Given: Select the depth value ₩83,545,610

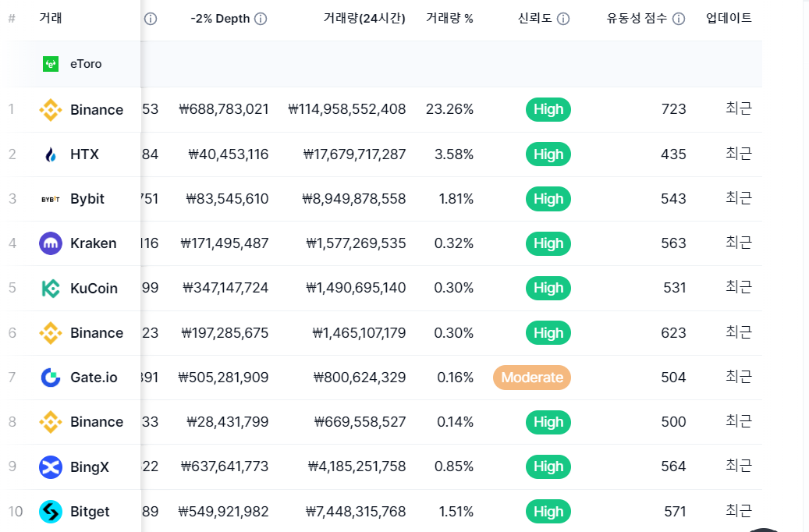Looking at the screenshot, I should point(227,199).
